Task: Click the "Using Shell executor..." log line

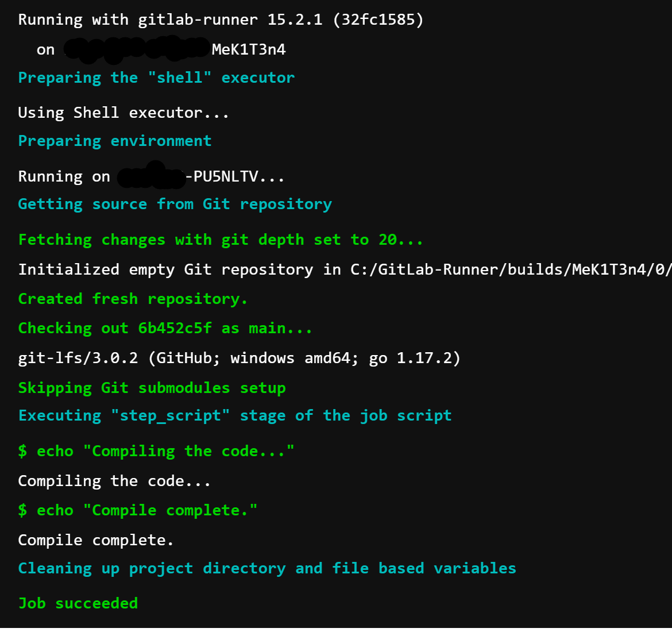Action: click(x=123, y=113)
